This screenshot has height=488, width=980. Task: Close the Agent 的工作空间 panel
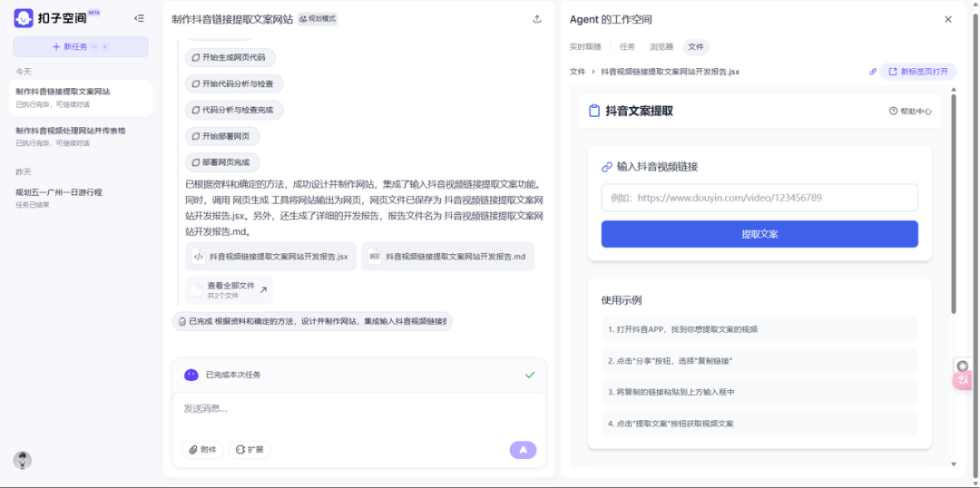[x=948, y=19]
